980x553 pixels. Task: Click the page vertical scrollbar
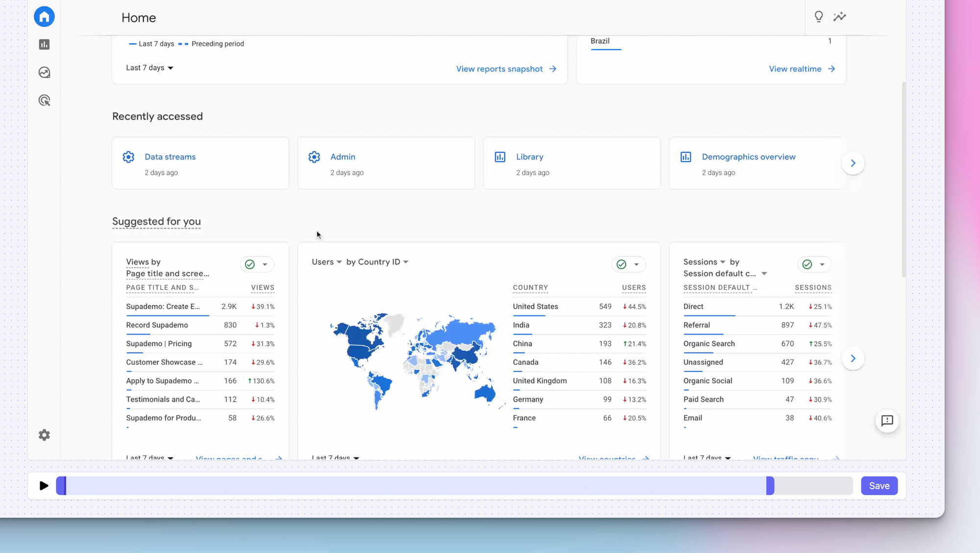point(904,180)
